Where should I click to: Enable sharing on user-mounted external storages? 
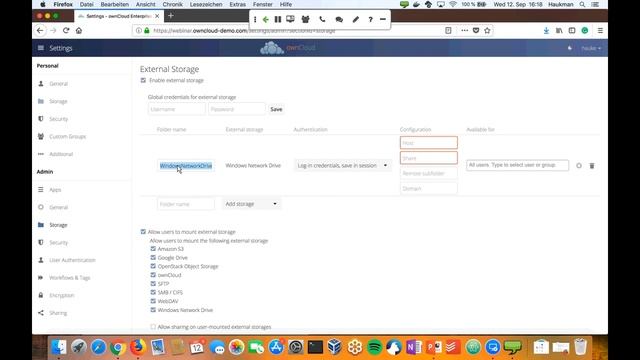[x=153, y=327]
